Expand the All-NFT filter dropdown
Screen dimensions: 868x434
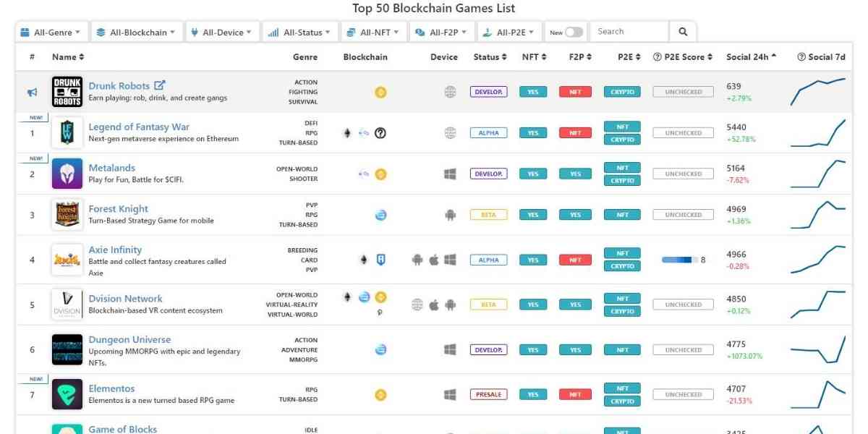coord(373,32)
